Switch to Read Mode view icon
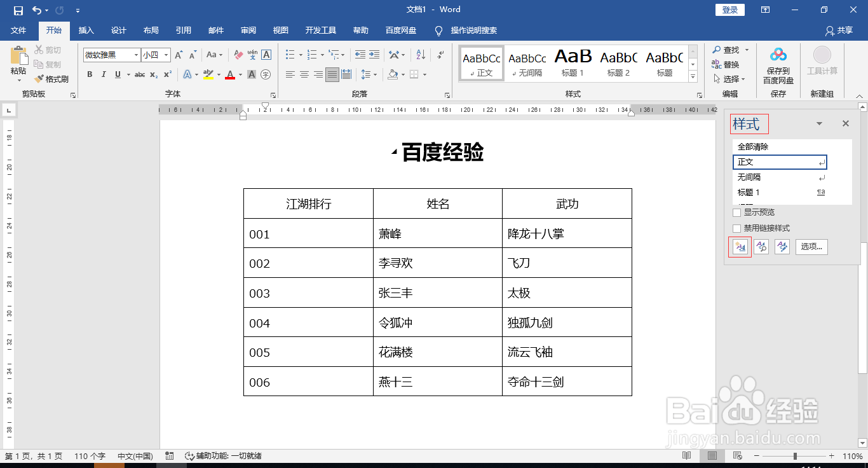The width and height of the screenshot is (868, 468). coord(686,455)
